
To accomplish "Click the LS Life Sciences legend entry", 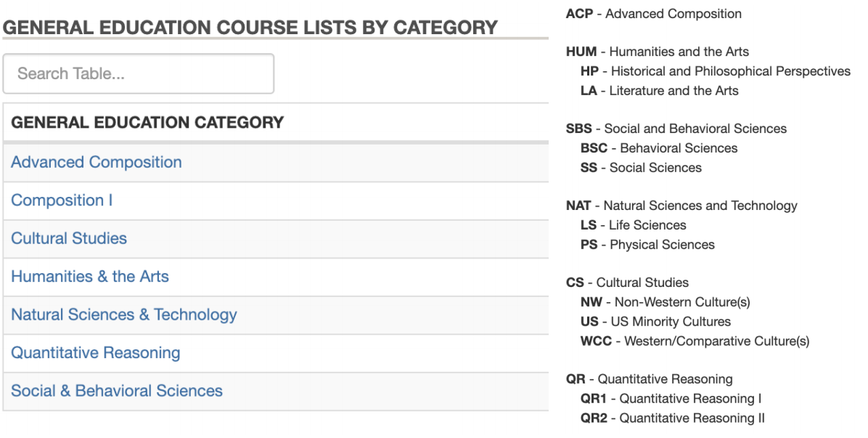I will [633, 225].
